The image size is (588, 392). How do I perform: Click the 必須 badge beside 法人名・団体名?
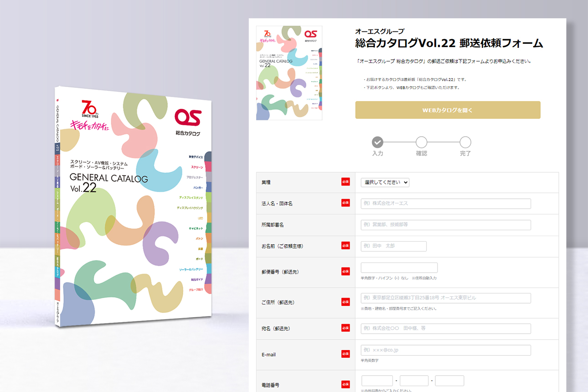pyautogui.click(x=346, y=203)
